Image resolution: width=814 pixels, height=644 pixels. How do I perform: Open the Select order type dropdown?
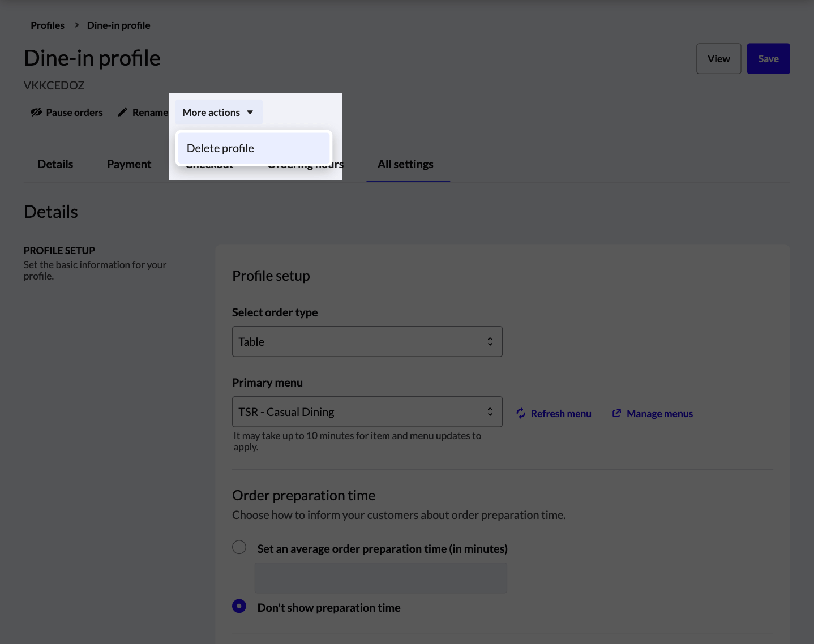pos(367,341)
